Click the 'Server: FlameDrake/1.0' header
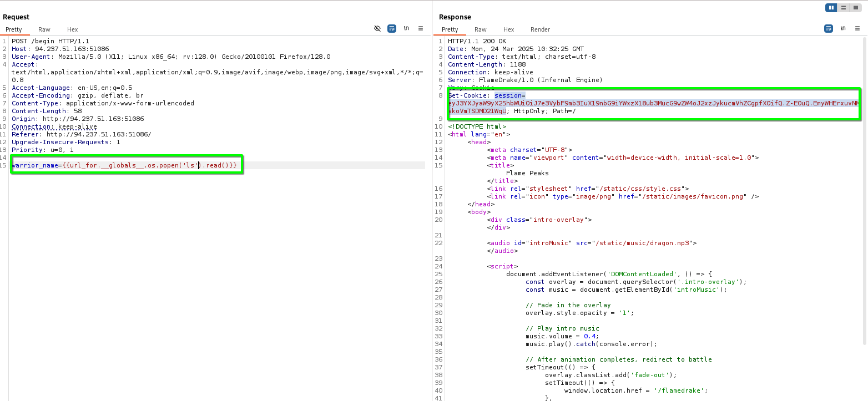The image size is (868, 401). pyautogui.click(x=526, y=80)
